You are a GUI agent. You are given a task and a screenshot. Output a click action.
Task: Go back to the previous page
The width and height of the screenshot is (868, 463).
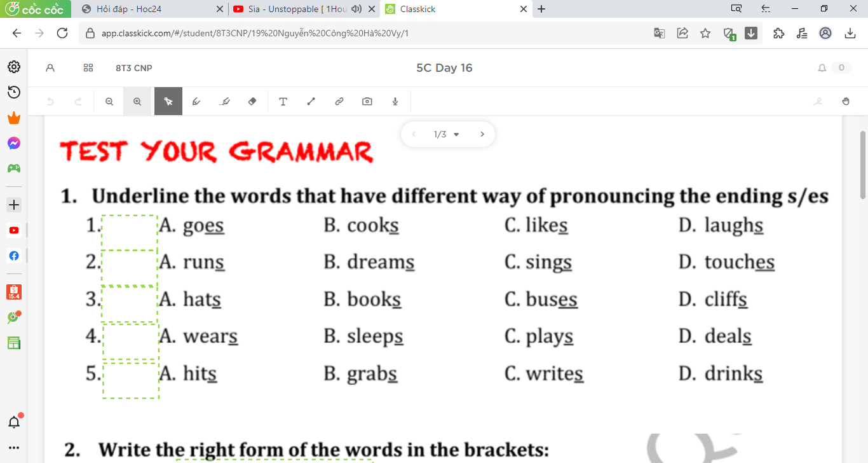tap(17, 33)
